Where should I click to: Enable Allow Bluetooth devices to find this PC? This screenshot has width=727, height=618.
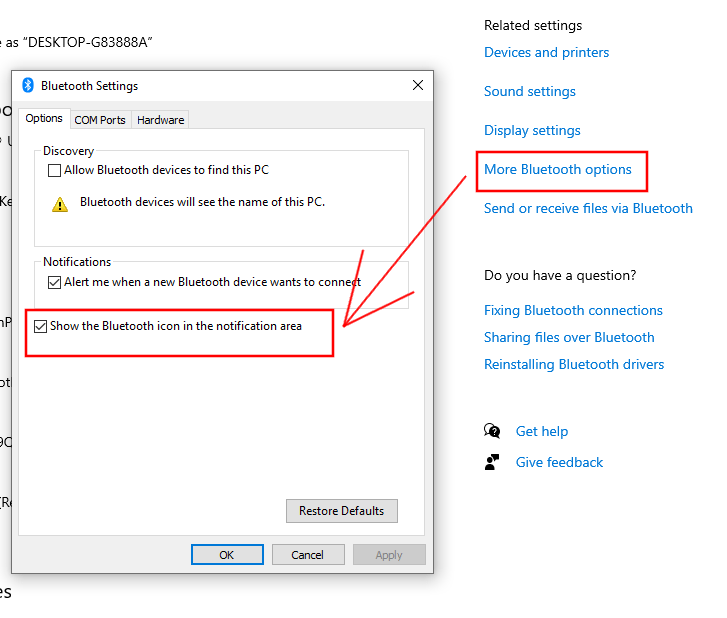click(x=54, y=171)
